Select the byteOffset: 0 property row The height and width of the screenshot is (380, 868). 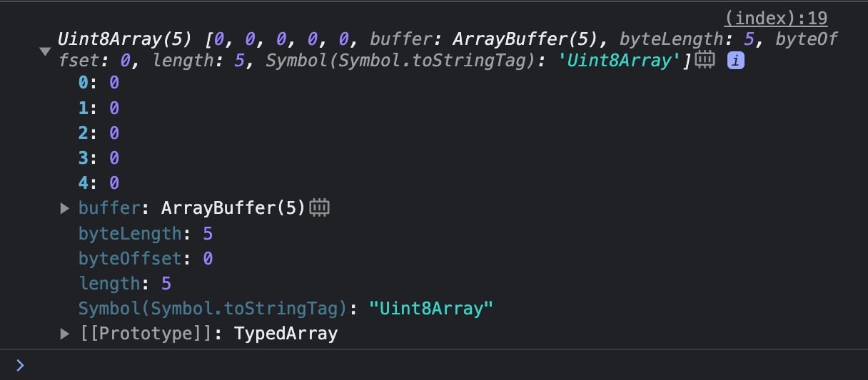(x=146, y=258)
